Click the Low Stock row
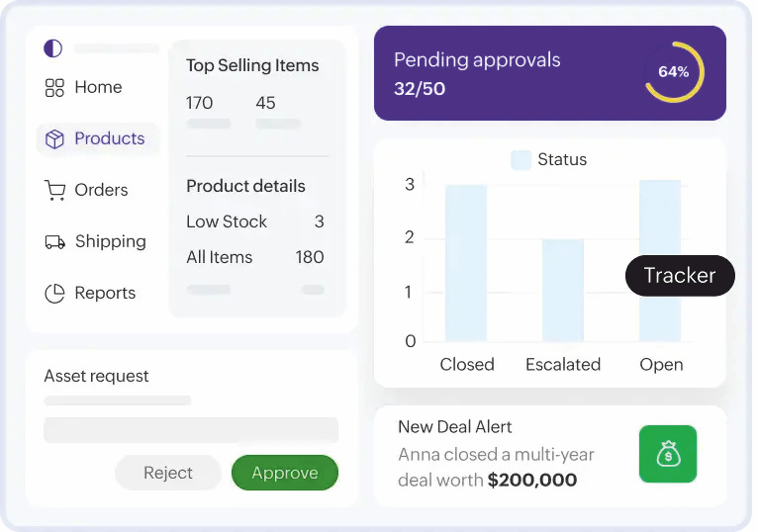Viewport: 758px width, 532px height. (255, 222)
